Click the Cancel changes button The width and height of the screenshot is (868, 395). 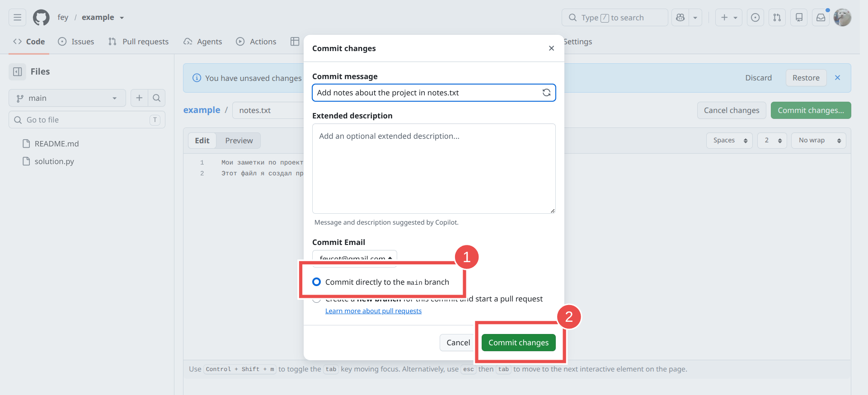coord(732,110)
